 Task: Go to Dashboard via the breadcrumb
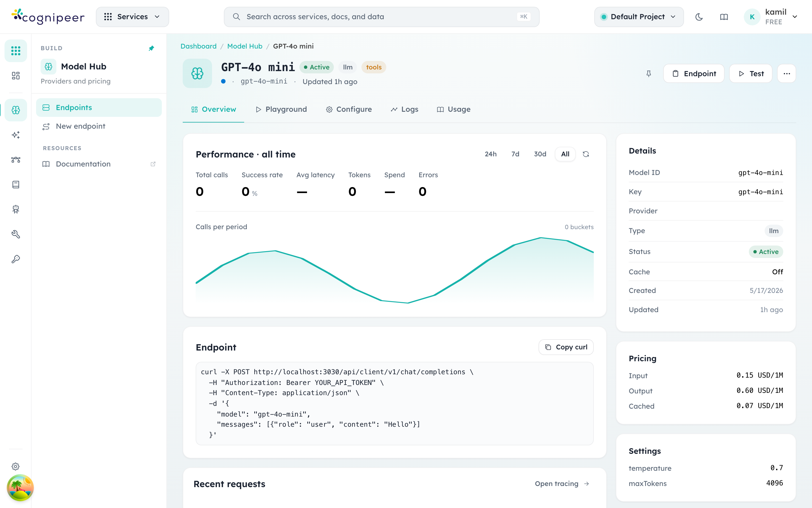pyautogui.click(x=199, y=46)
